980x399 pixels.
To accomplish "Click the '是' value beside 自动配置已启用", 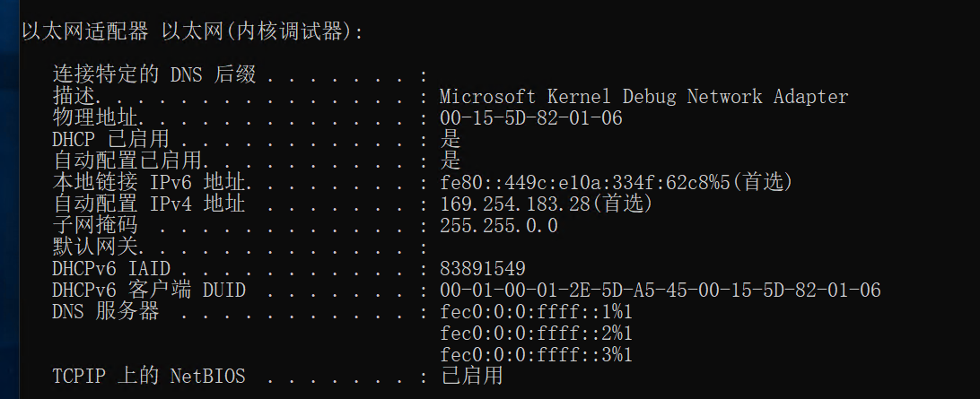I will tap(451, 160).
